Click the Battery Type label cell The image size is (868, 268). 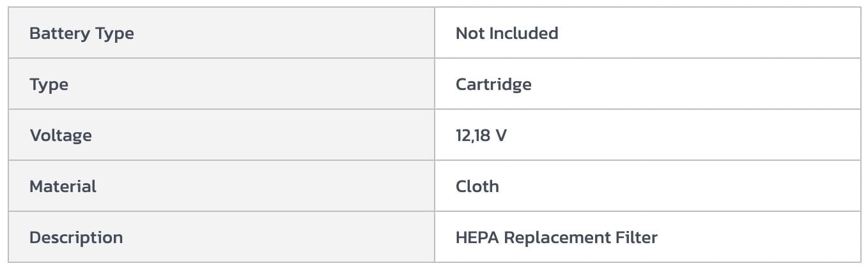[x=82, y=33]
